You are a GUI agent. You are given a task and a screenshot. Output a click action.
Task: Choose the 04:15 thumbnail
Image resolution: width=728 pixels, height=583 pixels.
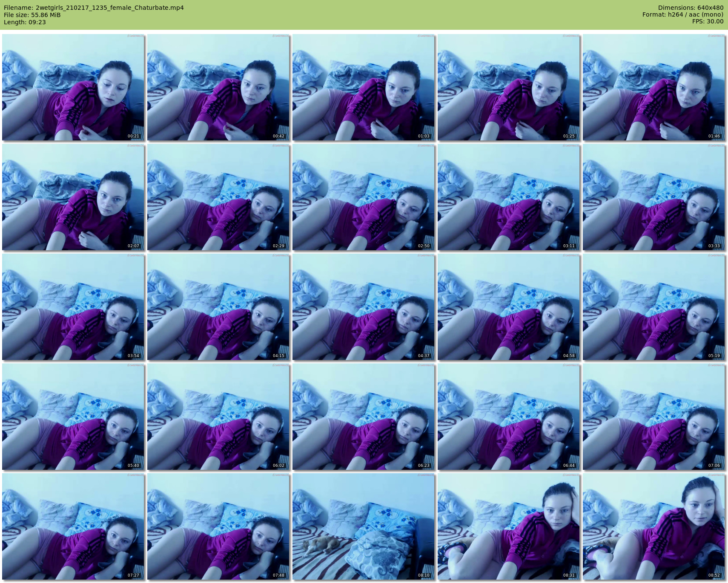pos(218,307)
